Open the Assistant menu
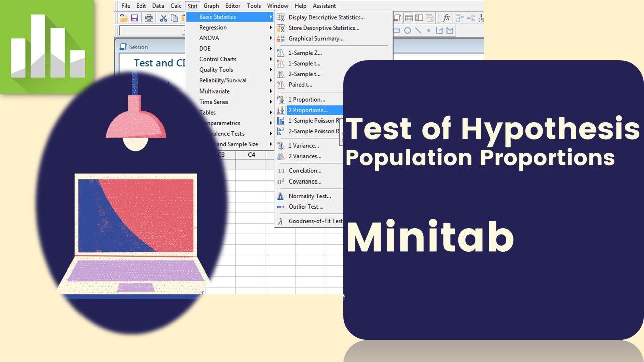 [x=325, y=6]
